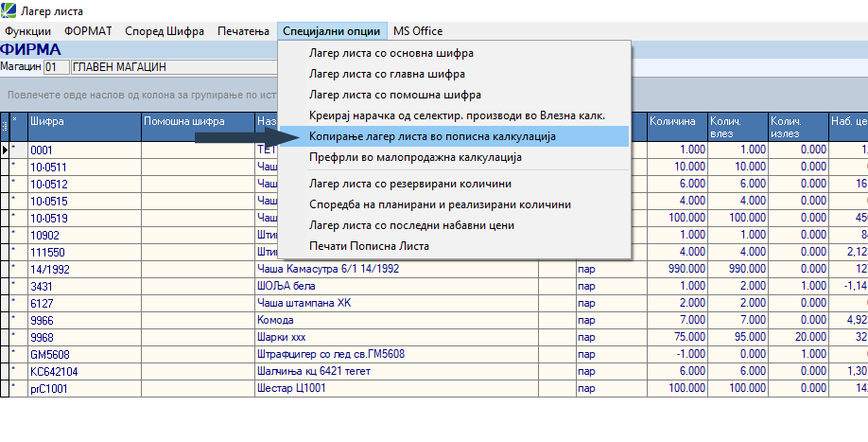Click quantity -1.000 in GM5608 row
Screen dimensions: 868x442
[678, 355]
